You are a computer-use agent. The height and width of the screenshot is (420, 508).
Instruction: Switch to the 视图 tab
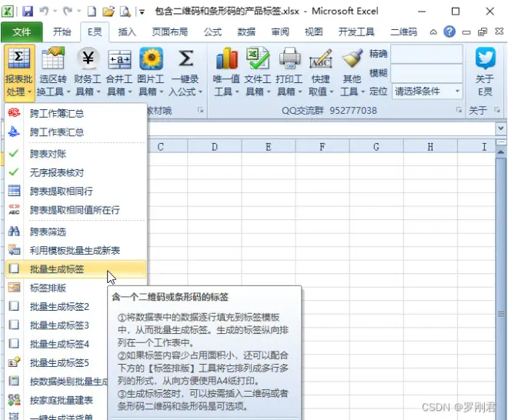coord(313,32)
